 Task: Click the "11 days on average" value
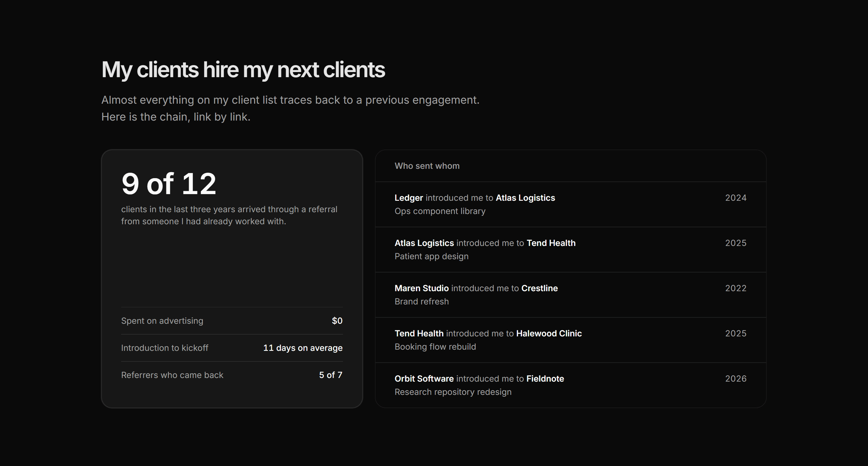click(x=303, y=348)
